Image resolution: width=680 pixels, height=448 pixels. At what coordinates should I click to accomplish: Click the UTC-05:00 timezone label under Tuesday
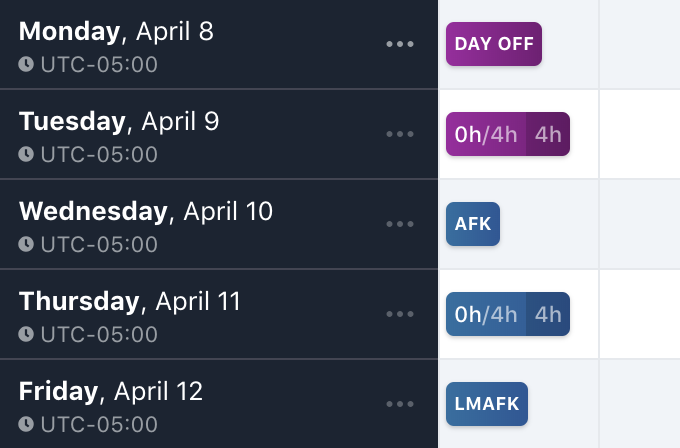pyautogui.click(x=98, y=154)
